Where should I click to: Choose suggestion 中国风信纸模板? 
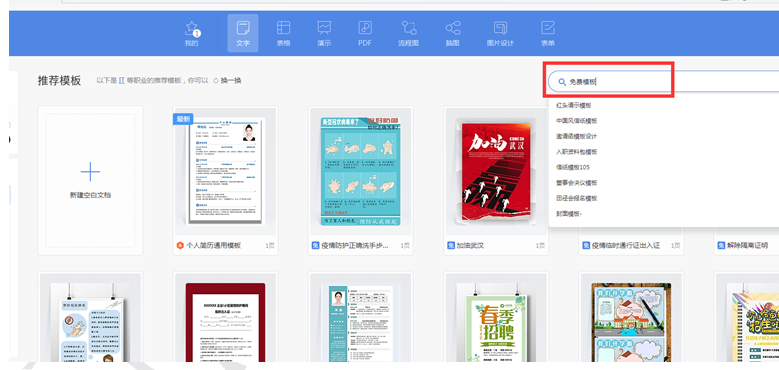pos(577,121)
